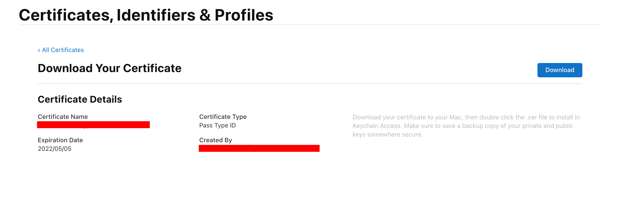This screenshot has width=644, height=200.
Task: Click the divider line below the page title
Action: 310,25
